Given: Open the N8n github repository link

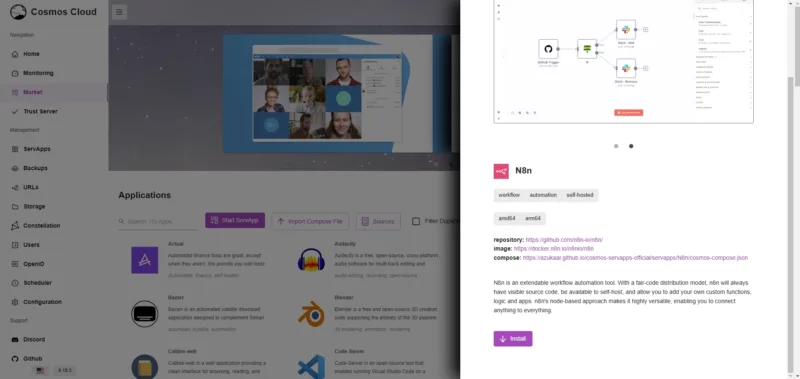Looking at the screenshot, I should pos(564,240).
